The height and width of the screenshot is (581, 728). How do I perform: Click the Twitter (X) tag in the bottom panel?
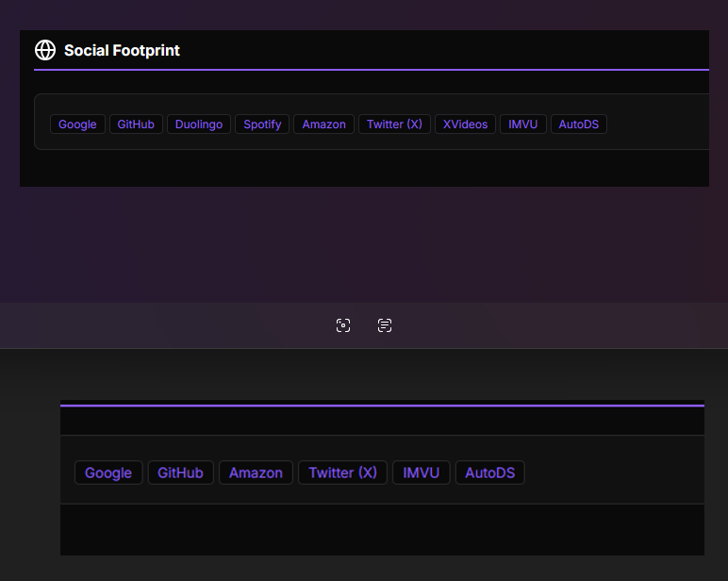coord(342,473)
